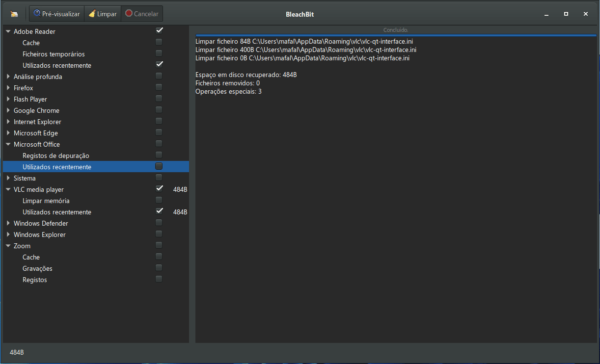Check the Windows Explorer checkbox

pyautogui.click(x=159, y=234)
